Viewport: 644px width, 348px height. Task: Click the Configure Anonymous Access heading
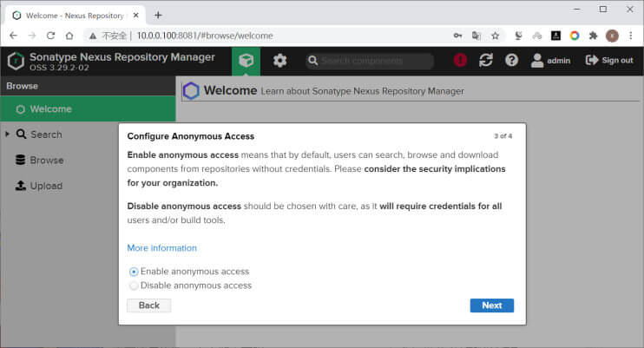coord(191,136)
